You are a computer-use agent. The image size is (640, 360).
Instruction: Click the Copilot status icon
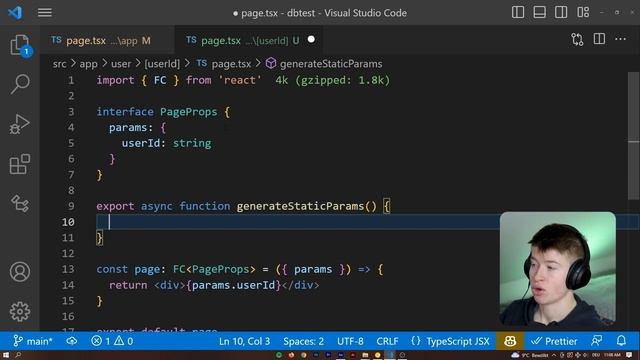point(510,341)
